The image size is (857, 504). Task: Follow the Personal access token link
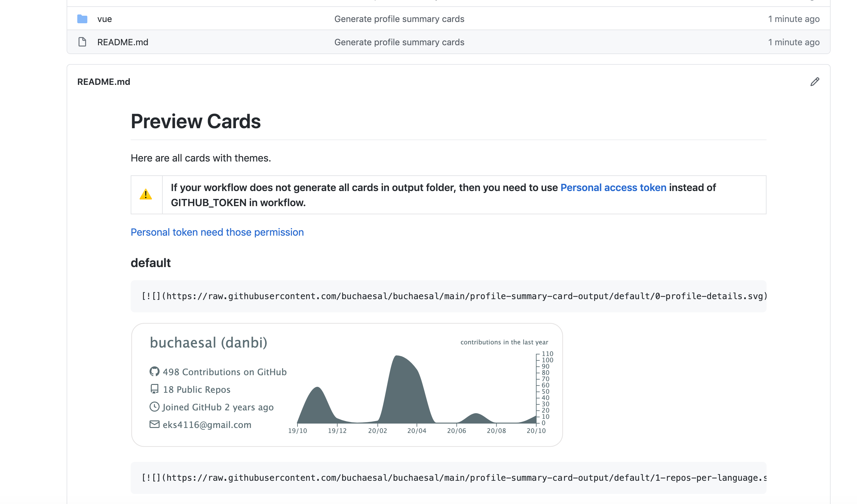613,188
